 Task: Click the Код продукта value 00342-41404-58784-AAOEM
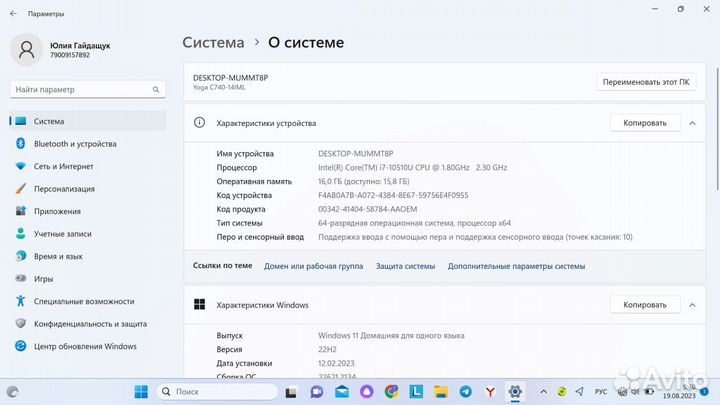tap(367, 209)
